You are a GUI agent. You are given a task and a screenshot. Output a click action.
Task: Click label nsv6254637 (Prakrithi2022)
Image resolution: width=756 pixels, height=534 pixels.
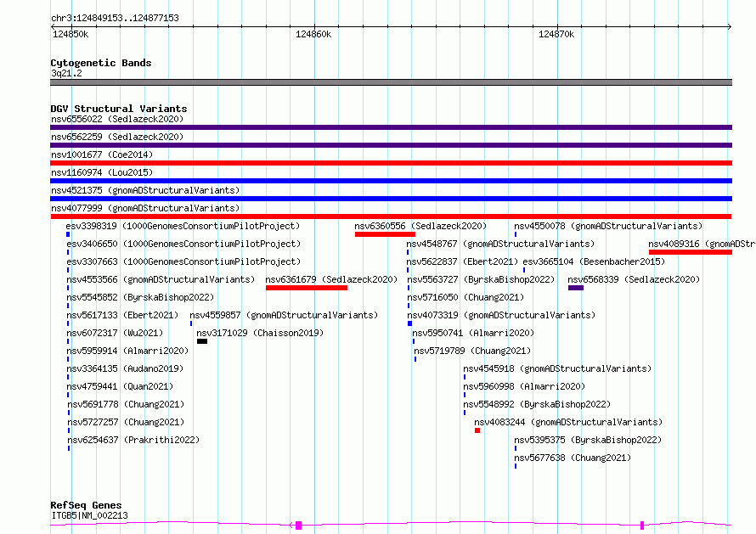point(133,440)
